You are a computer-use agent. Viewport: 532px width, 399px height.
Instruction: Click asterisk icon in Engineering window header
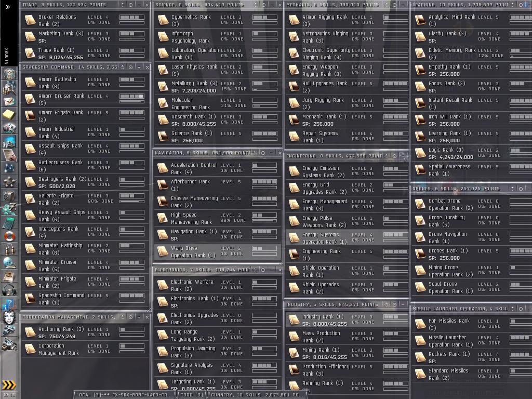click(x=386, y=156)
